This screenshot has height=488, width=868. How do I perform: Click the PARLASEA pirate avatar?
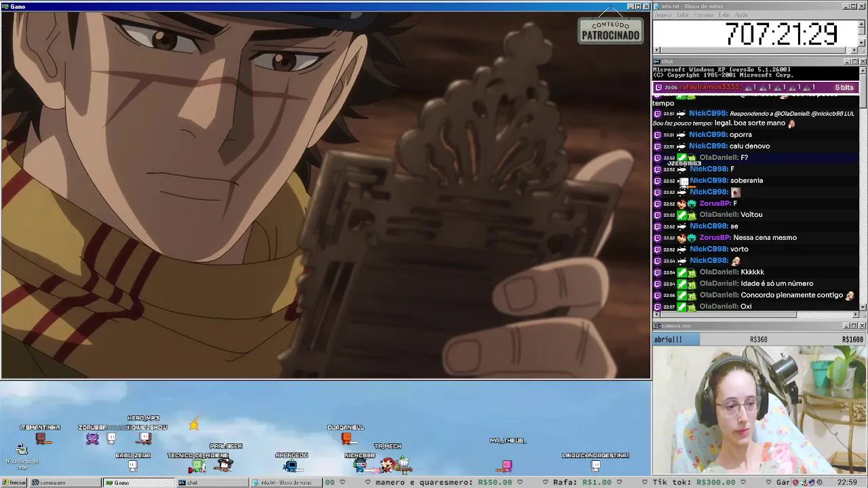click(x=224, y=464)
